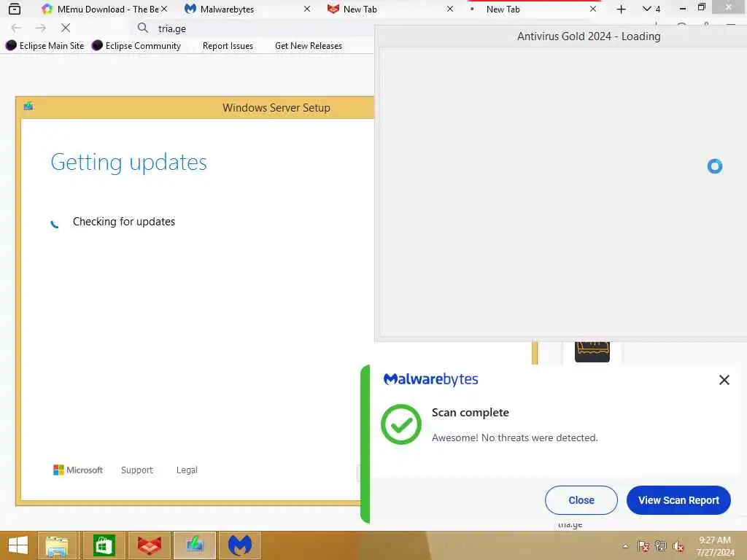Open the Windows Start button
The width and height of the screenshot is (747, 560).
click(18, 545)
